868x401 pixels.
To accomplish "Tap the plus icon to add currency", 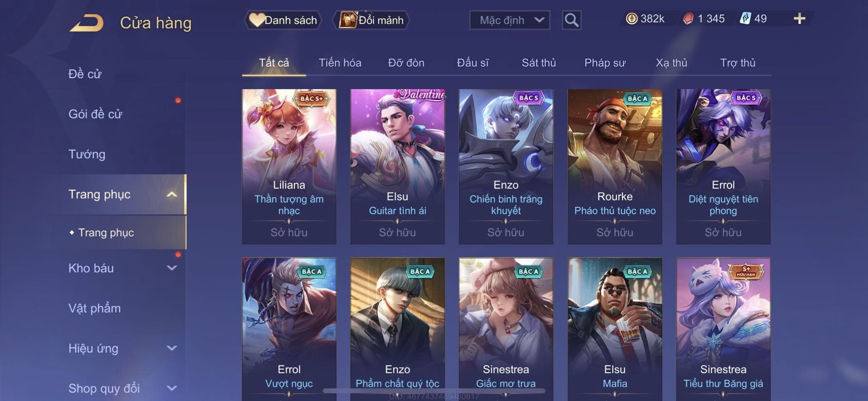I will click(x=799, y=19).
